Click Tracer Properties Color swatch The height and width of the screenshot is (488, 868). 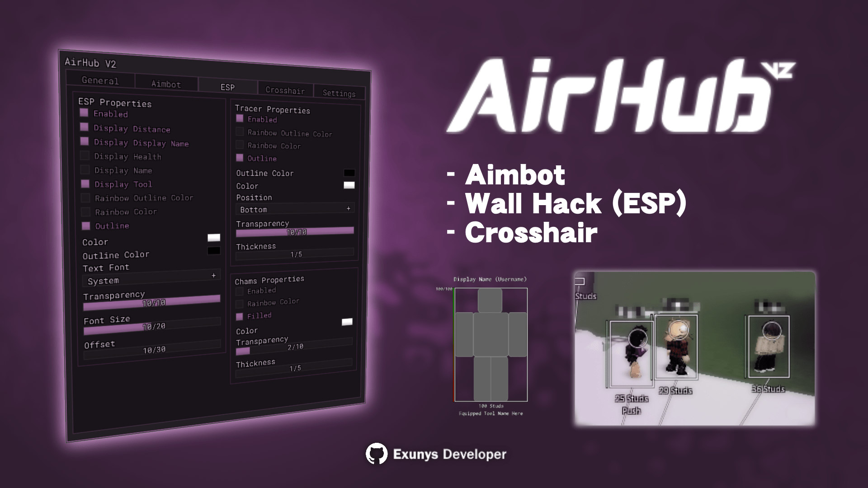348,185
